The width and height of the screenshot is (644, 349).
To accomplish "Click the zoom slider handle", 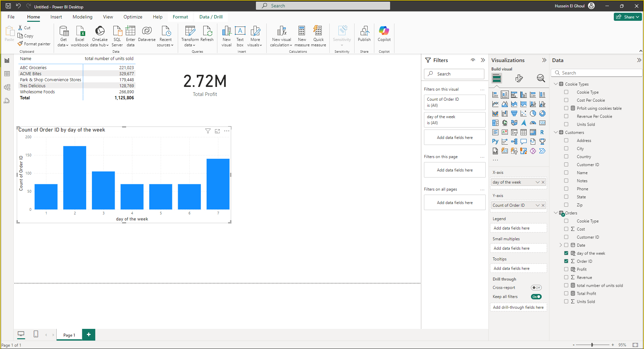I will [592, 345].
